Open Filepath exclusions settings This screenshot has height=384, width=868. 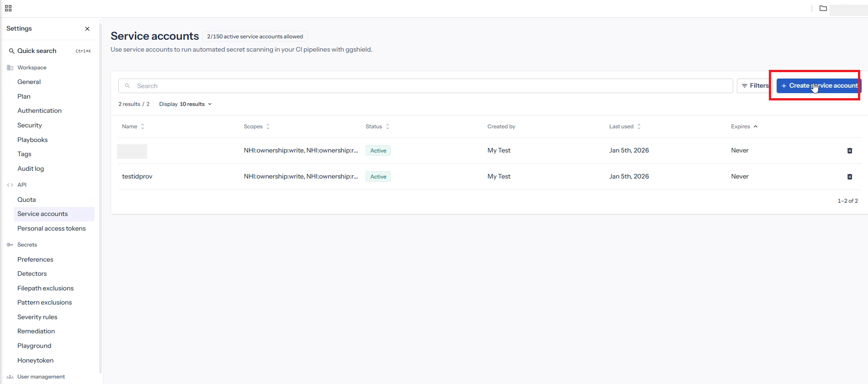tap(45, 288)
